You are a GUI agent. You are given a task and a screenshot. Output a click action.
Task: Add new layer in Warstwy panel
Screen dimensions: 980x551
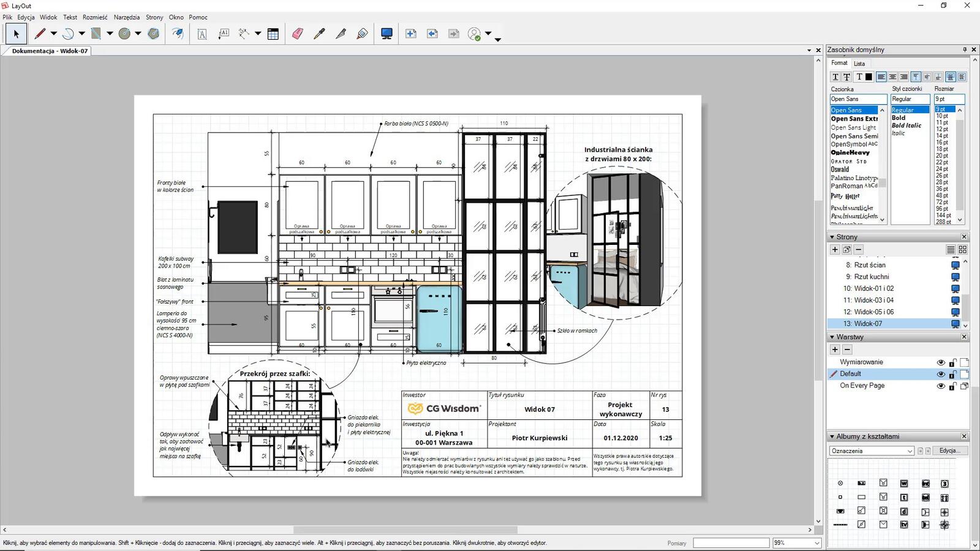pyautogui.click(x=835, y=350)
